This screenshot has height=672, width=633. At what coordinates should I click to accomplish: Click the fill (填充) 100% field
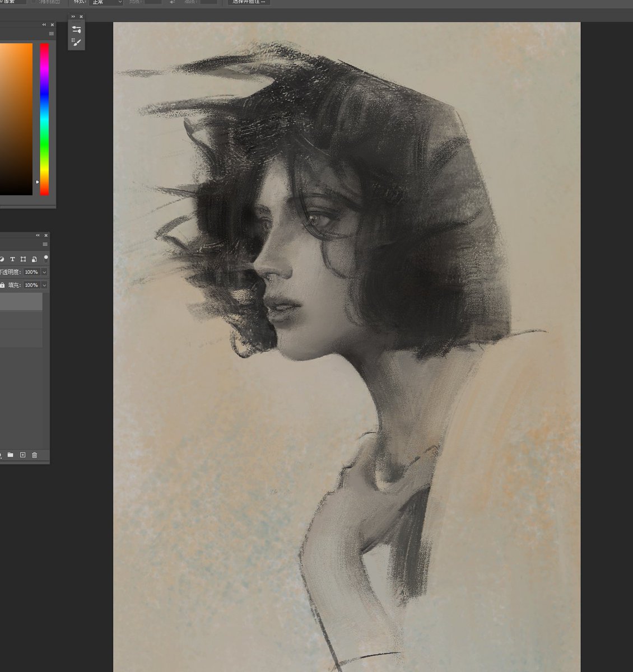(x=31, y=285)
